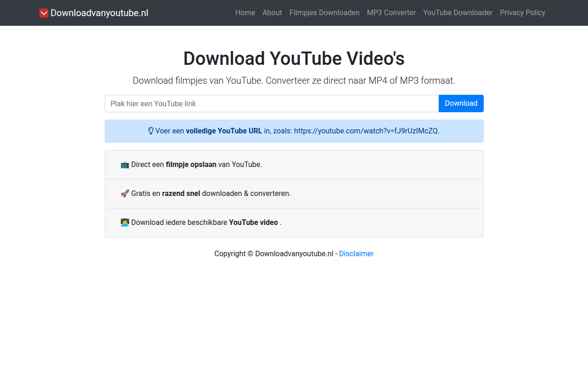Viewport: 588px width, 368px height.
Task: Click the red logo icon beside Downloadvanyoutube.nl
Action: coord(44,13)
